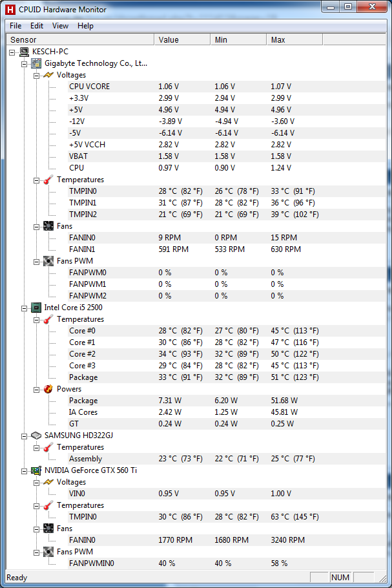Screen dimensions: 392x588
Task: Collapse the Gigabyte Technology node
Action: 24,64
